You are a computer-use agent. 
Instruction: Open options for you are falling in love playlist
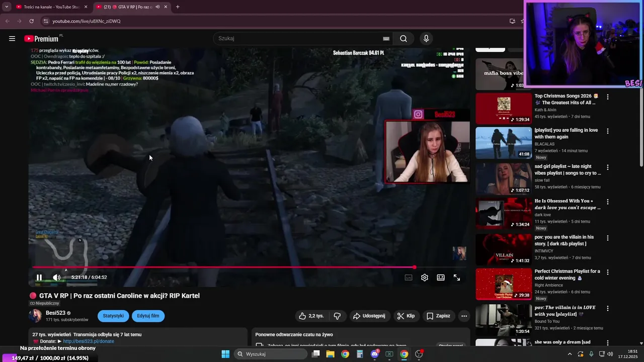click(x=608, y=131)
